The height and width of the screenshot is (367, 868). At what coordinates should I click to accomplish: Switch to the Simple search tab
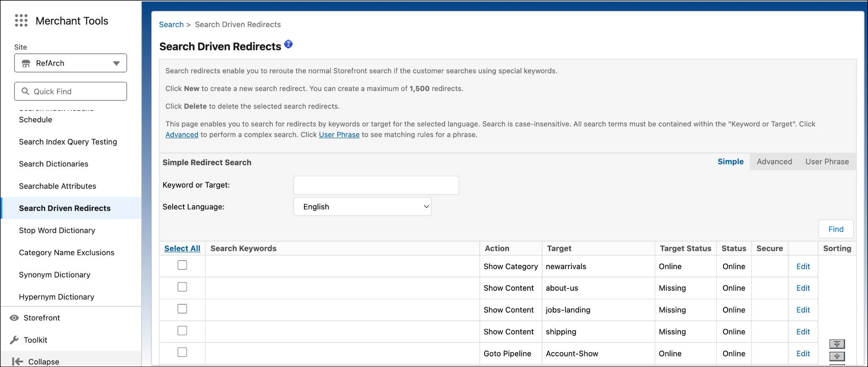point(730,161)
